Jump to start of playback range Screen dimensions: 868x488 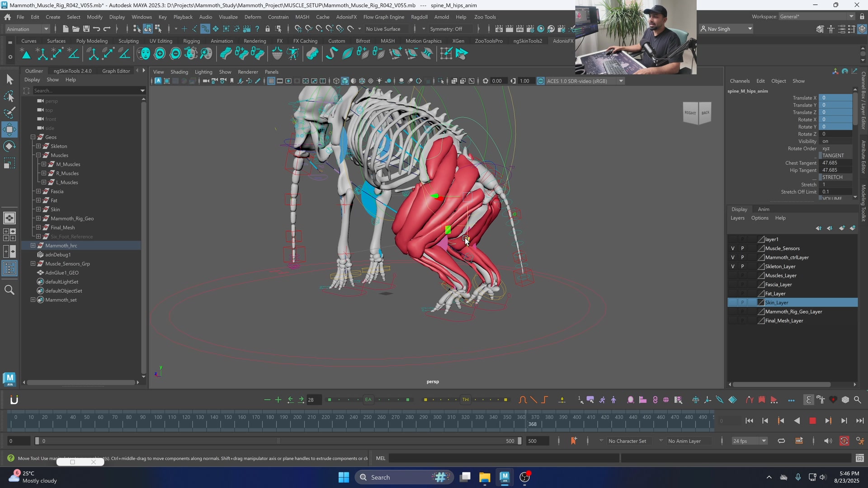pyautogui.click(x=749, y=421)
